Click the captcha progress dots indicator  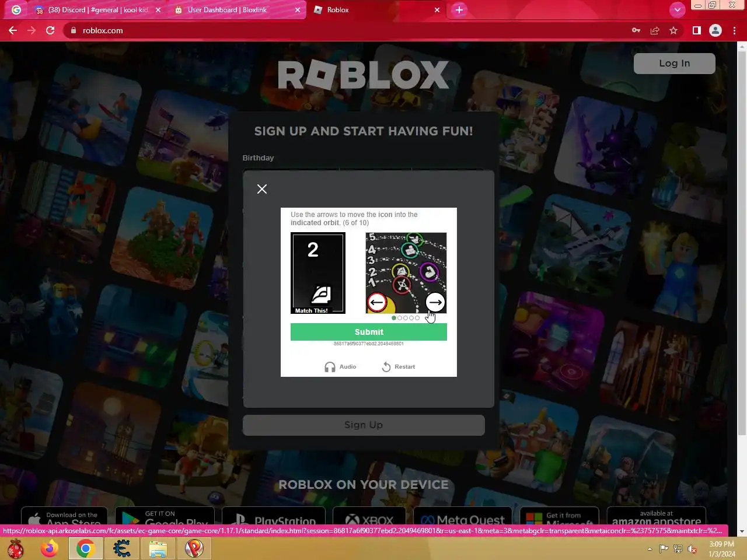click(x=406, y=318)
